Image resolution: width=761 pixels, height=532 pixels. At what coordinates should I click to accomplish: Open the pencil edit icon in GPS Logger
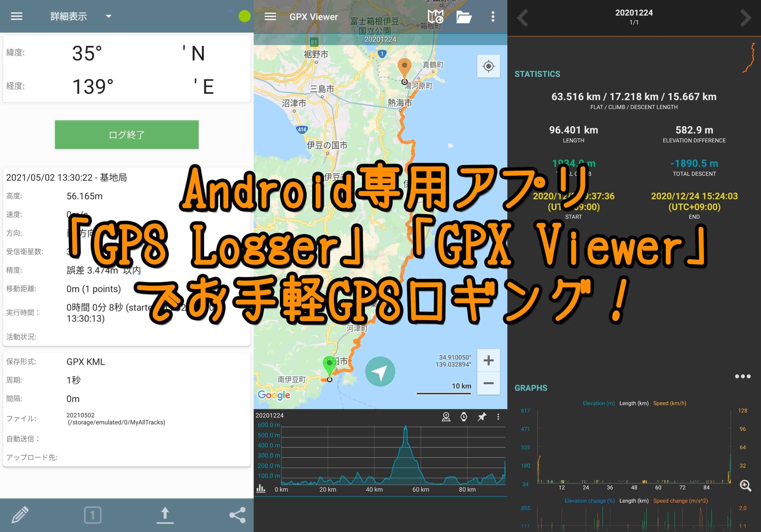click(x=20, y=514)
